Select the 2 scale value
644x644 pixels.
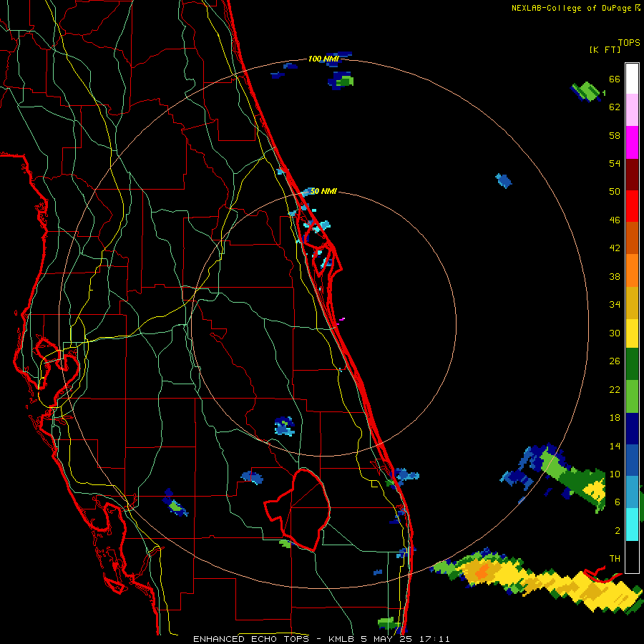pyautogui.click(x=618, y=530)
